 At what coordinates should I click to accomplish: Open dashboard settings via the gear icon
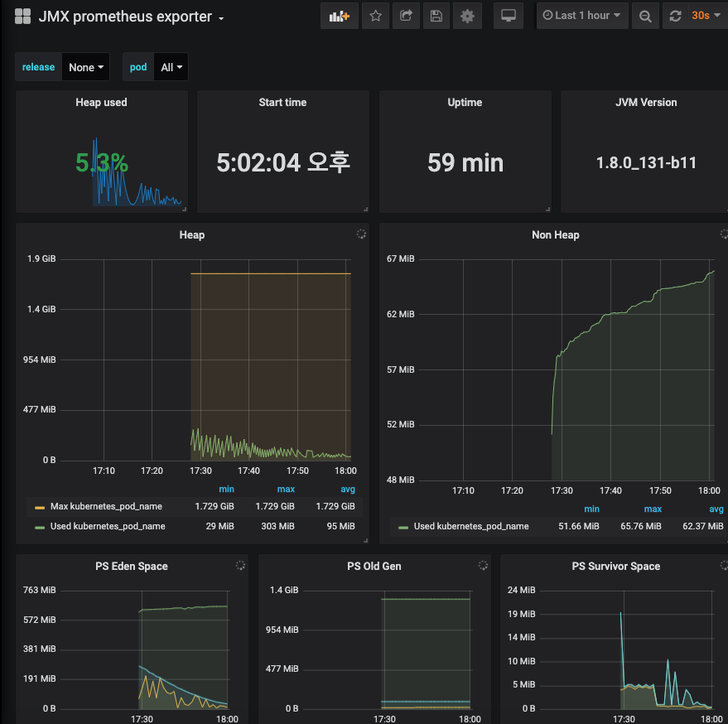(x=467, y=15)
